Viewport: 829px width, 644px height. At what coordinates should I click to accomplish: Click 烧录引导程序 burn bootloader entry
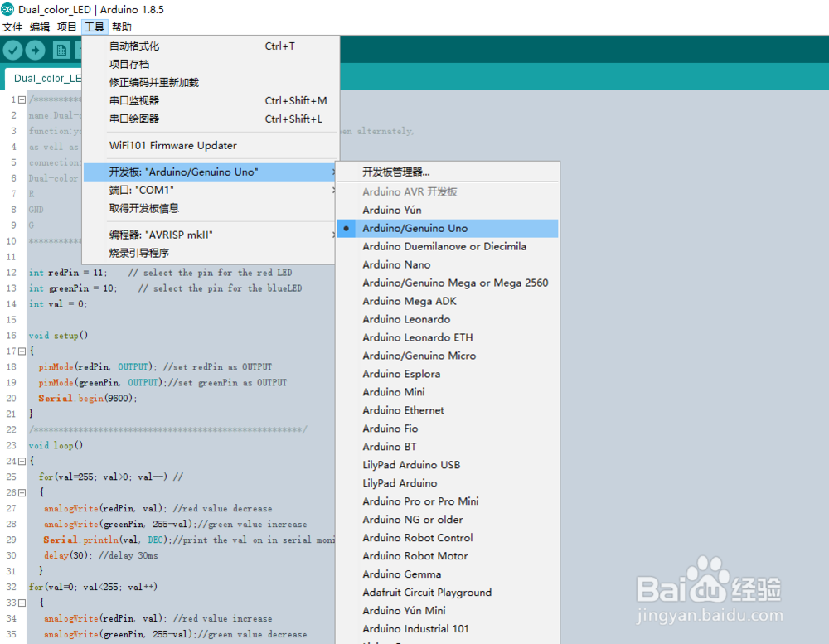point(210,253)
